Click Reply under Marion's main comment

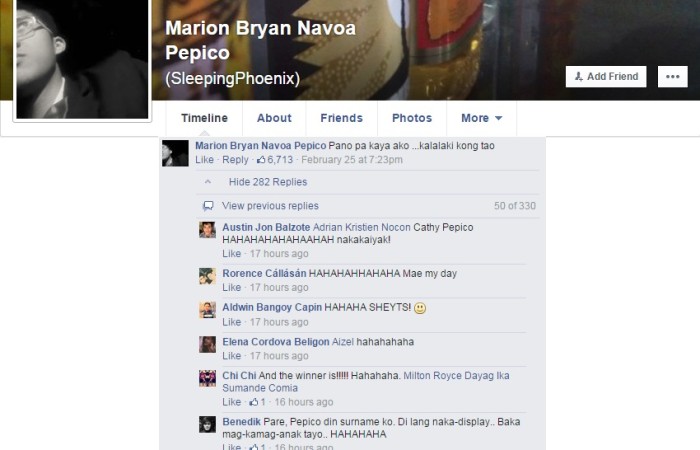click(235, 160)
